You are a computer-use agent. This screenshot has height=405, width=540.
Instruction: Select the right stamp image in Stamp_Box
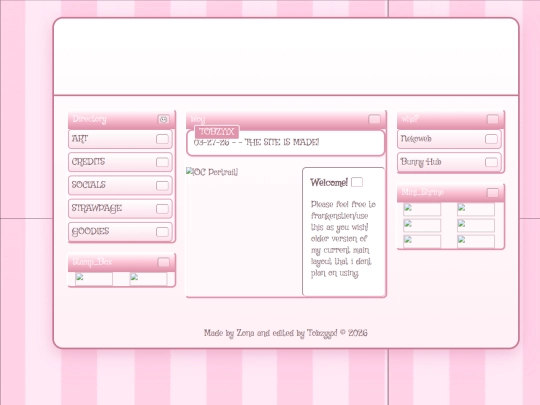pyautogui.click(x=148, y=279)
